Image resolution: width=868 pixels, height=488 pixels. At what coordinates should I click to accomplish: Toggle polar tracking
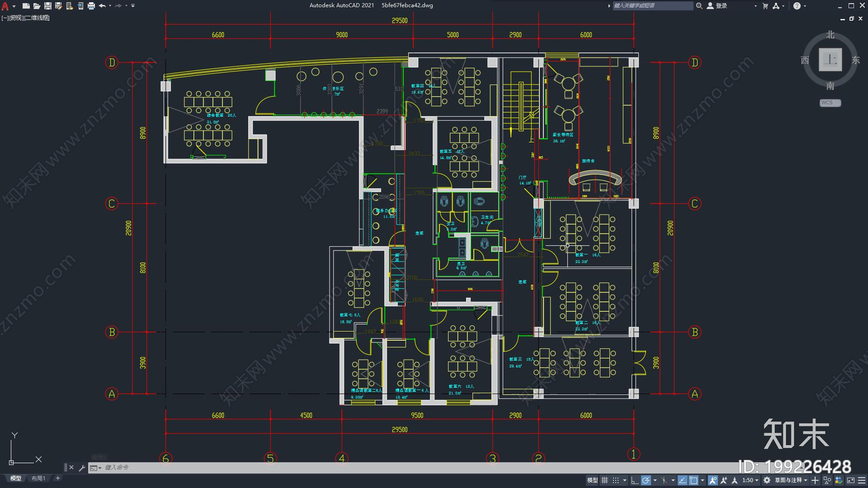(646, 480)
